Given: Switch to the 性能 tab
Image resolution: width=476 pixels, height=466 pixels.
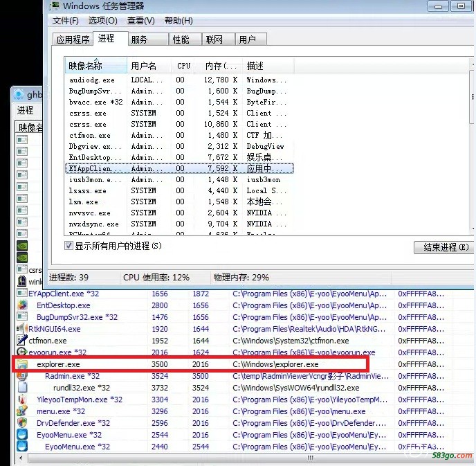Looking at the screenshot, I should click(185, 39).
